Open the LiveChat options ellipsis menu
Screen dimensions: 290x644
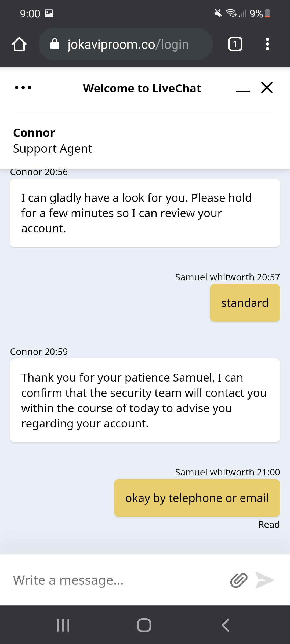pyautogui.click(x=23, y=88)
